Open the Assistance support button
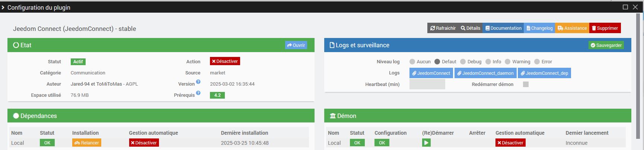644x150 pixels. point(572,28)
